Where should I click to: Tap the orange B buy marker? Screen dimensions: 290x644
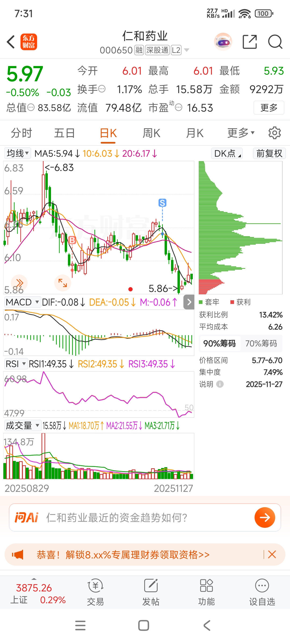[x=72, y=240]
